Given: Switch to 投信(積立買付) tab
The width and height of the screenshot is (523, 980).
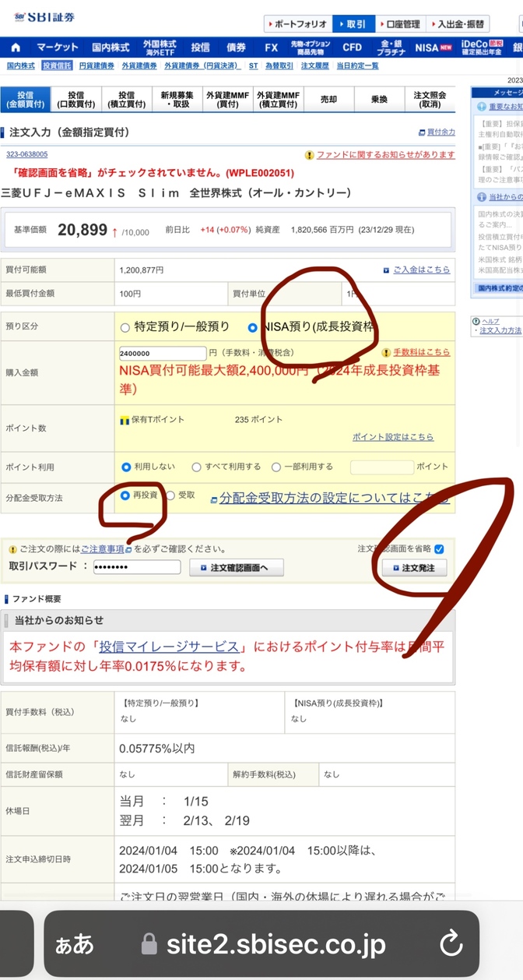Looking at the screenshot, I should pyautogui.click(x=126, y=100).
